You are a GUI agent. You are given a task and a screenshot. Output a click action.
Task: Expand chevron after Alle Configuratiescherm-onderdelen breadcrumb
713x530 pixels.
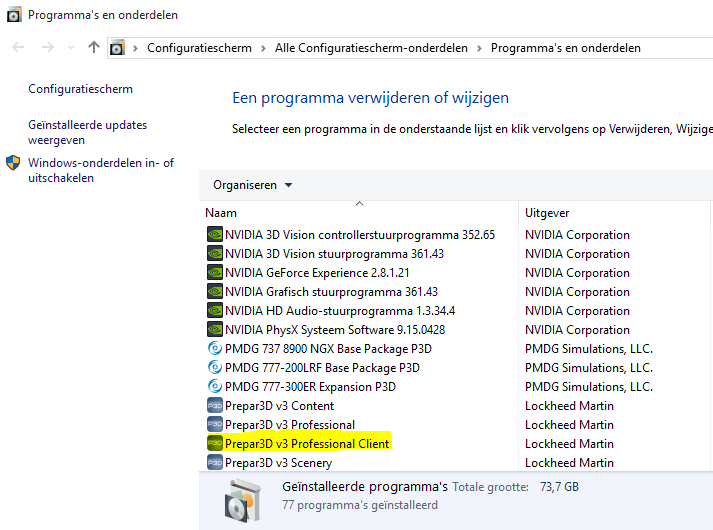479,48
